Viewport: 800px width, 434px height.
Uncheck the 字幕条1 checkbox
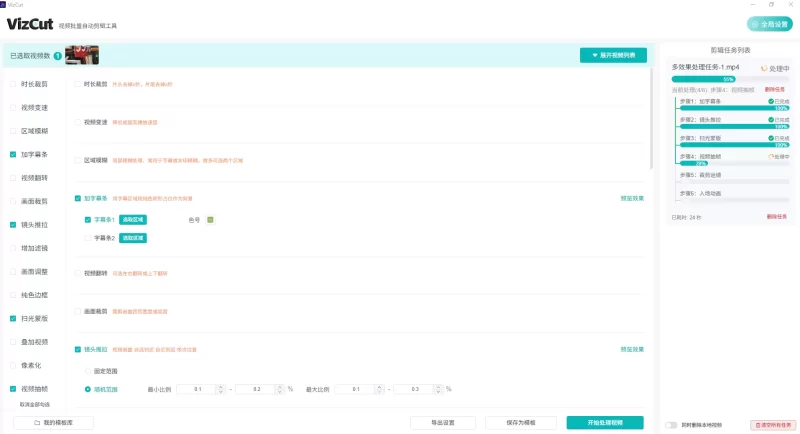point(88,220)
